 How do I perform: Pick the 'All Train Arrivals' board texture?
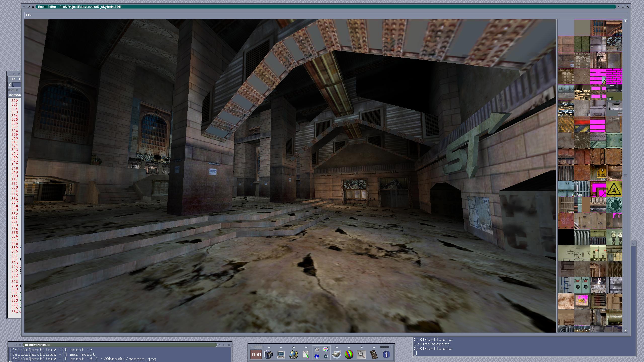(x=582, y=60)
